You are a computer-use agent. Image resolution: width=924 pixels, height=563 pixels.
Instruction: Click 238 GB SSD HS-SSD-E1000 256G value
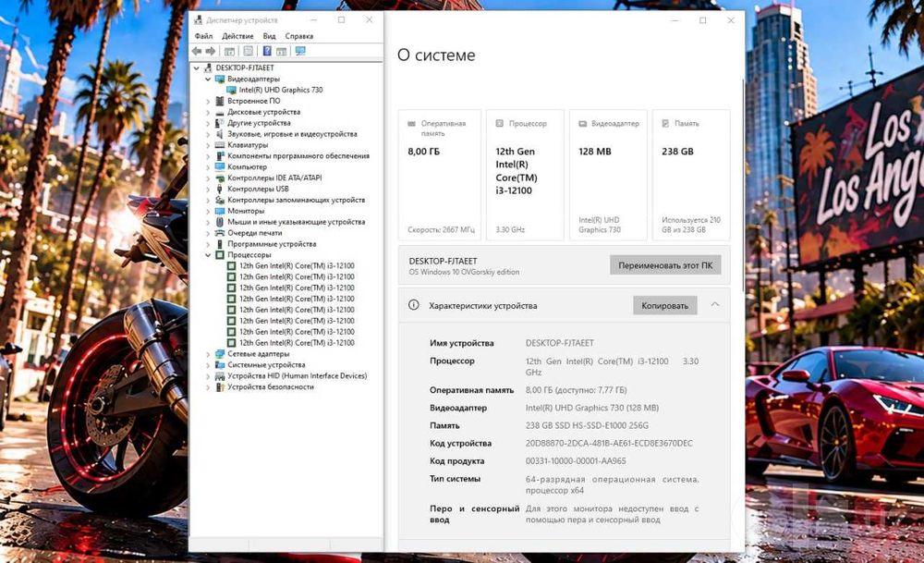click(587, 425)
